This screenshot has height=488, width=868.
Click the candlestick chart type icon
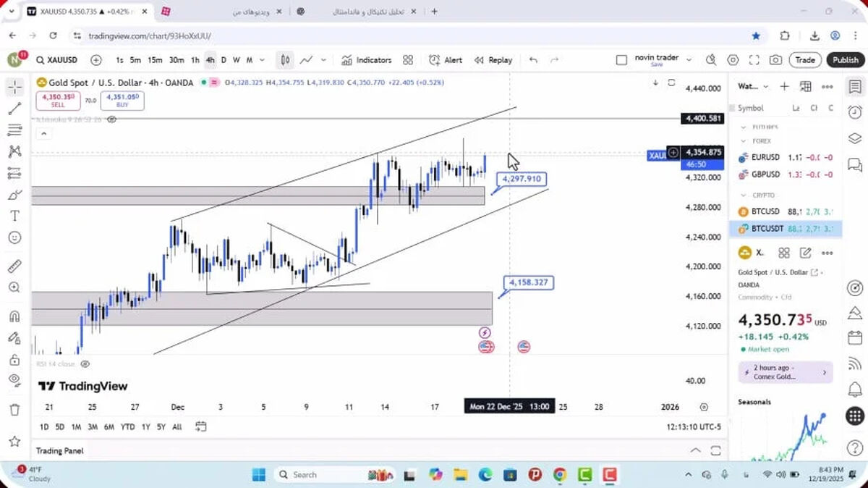pyautogui.click(x=286, y=60)
